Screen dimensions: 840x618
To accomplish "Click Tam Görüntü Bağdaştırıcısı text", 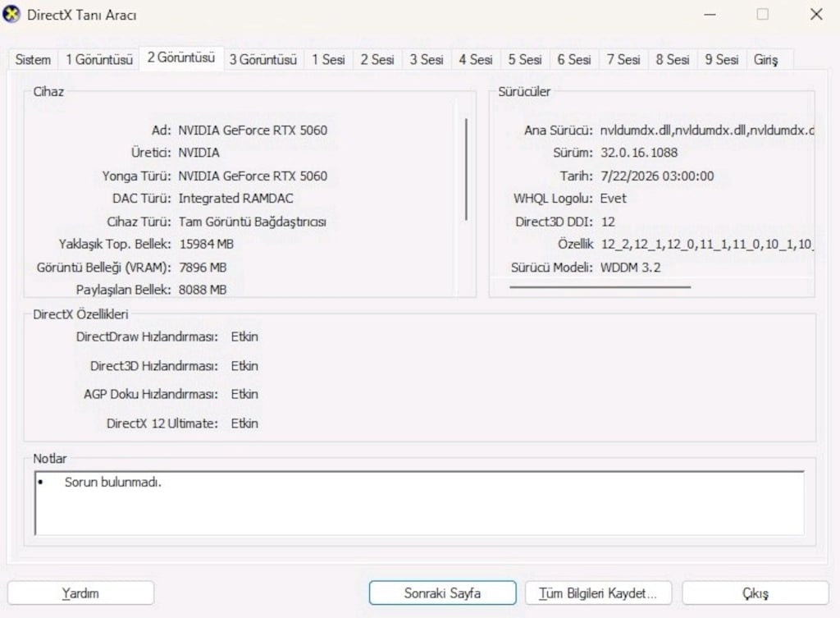I will pyautogui.click(x=253, y=222).
